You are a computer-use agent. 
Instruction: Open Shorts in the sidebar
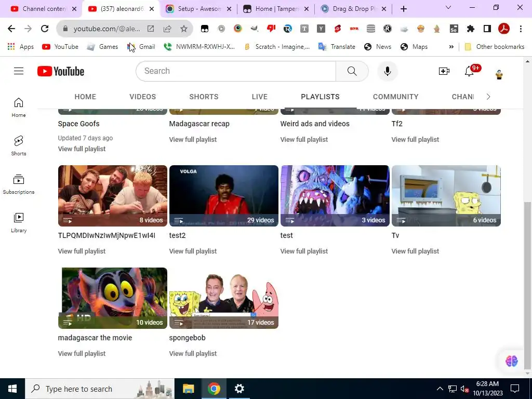19,146
